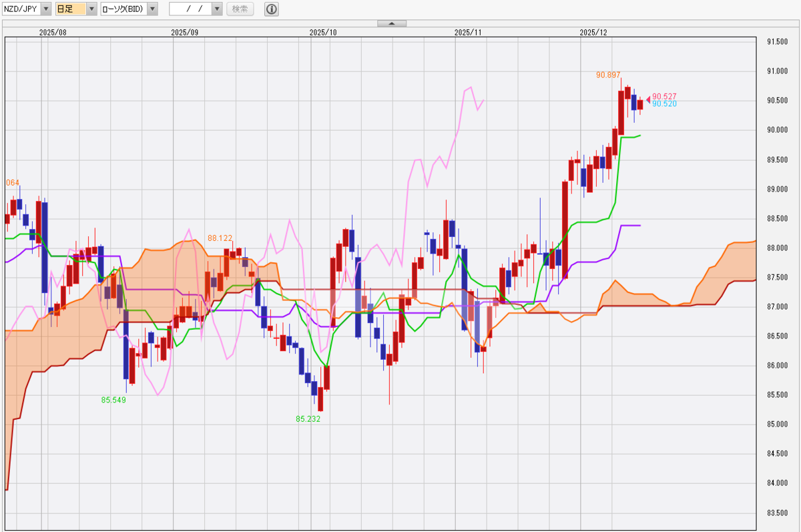Focus the date input field
The image size is (801, 532).
click(190, 9)
